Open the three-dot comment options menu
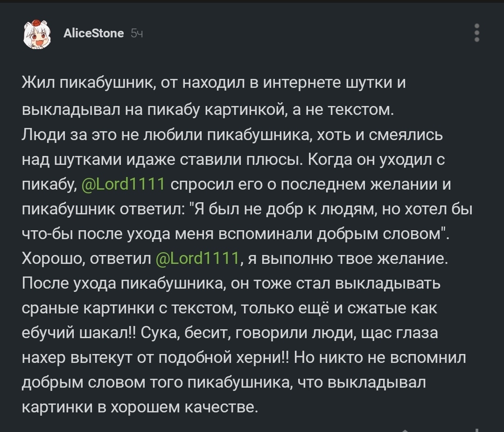The width and height of the screenshot is (504, 432). point(476,33)
